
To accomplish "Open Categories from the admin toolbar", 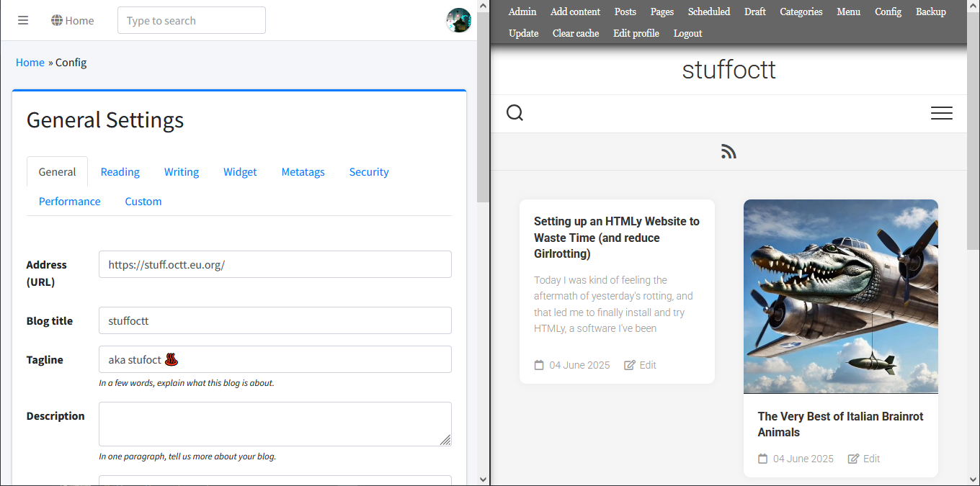I will pyautogui.click(x=801, y=12).
